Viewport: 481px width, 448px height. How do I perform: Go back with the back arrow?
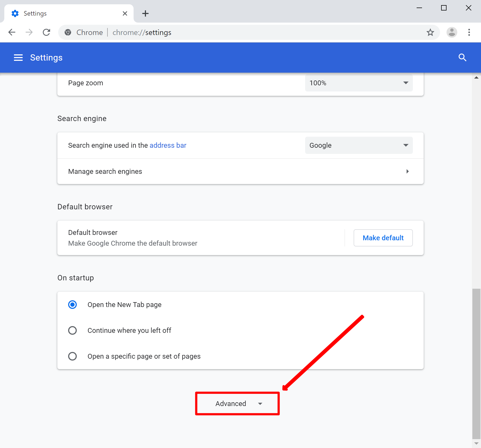pyautogui.click(x=12, y=32)
